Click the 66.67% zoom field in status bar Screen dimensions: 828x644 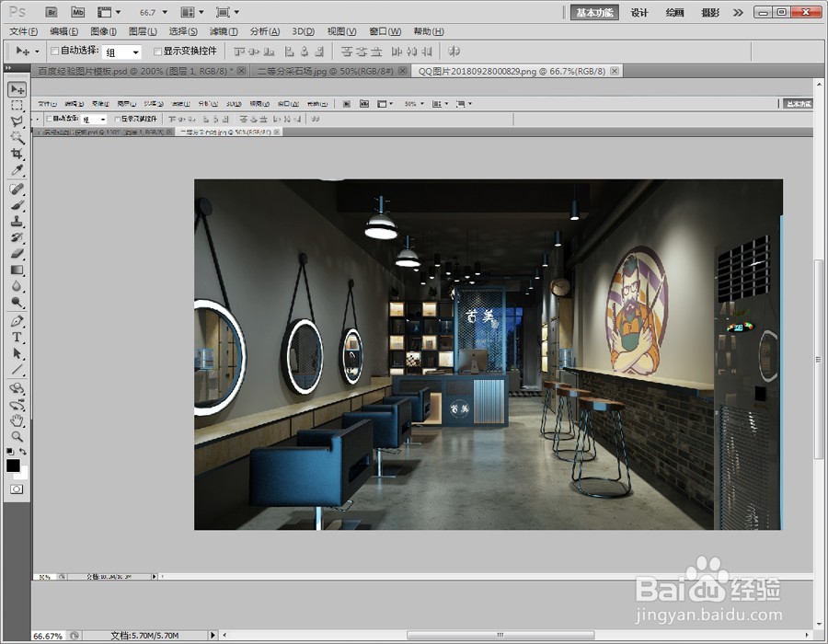pyautogui.click(x=48, y=636)
